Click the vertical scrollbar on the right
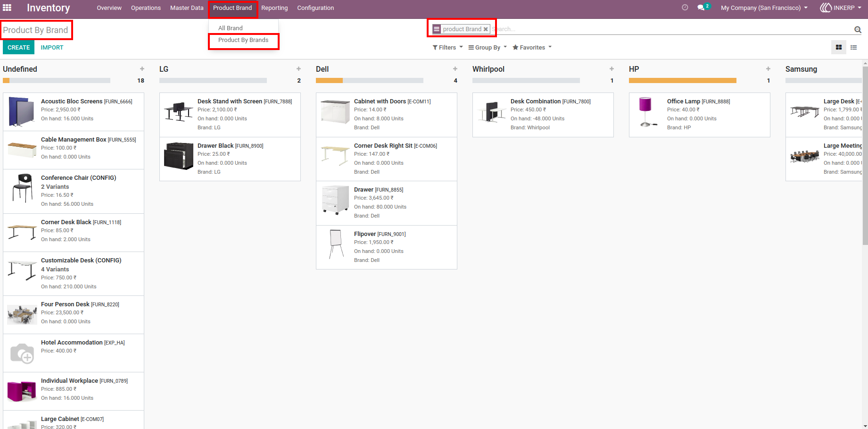This screenshot has width=868, height=429. (x=865, y=156)
